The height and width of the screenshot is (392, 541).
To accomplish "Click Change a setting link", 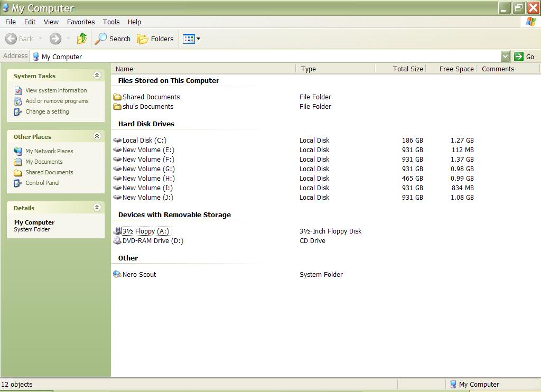I will tap(47, 112).
